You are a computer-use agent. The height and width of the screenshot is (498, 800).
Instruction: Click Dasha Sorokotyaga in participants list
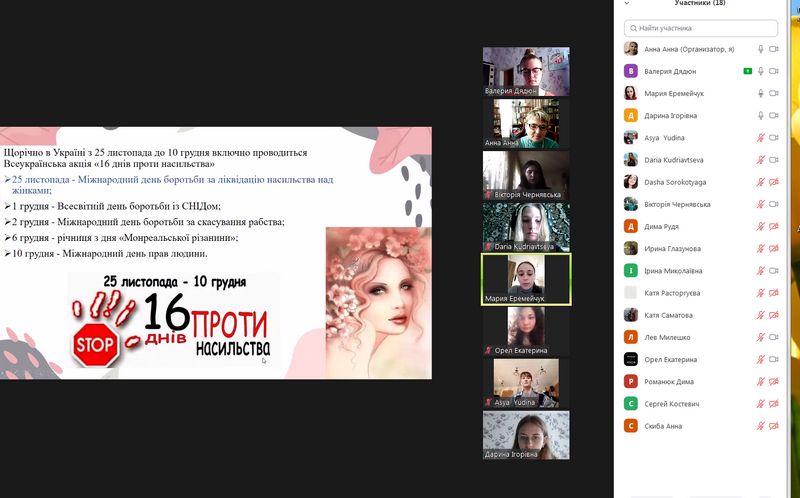point(674,182)
